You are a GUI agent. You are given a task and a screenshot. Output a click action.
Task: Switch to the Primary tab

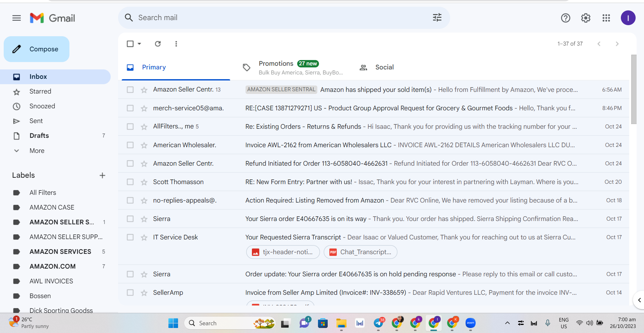(176, 67)
